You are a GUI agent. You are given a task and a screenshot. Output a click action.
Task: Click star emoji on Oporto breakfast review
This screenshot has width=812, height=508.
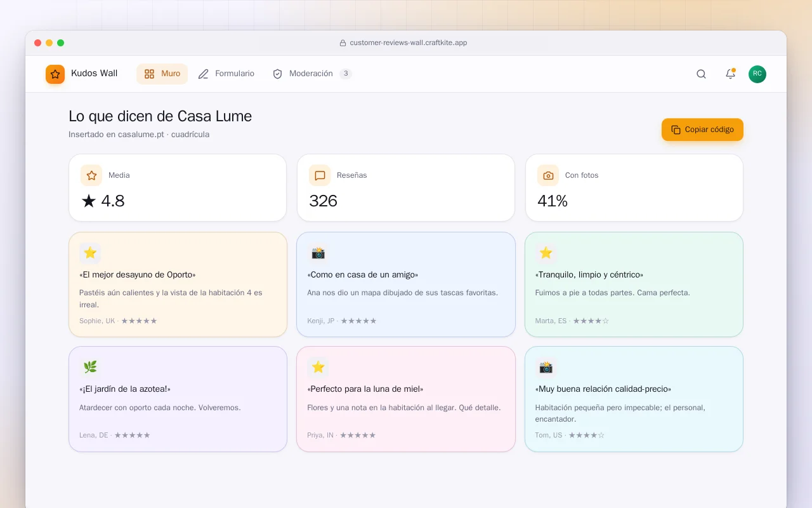(90, 253)
